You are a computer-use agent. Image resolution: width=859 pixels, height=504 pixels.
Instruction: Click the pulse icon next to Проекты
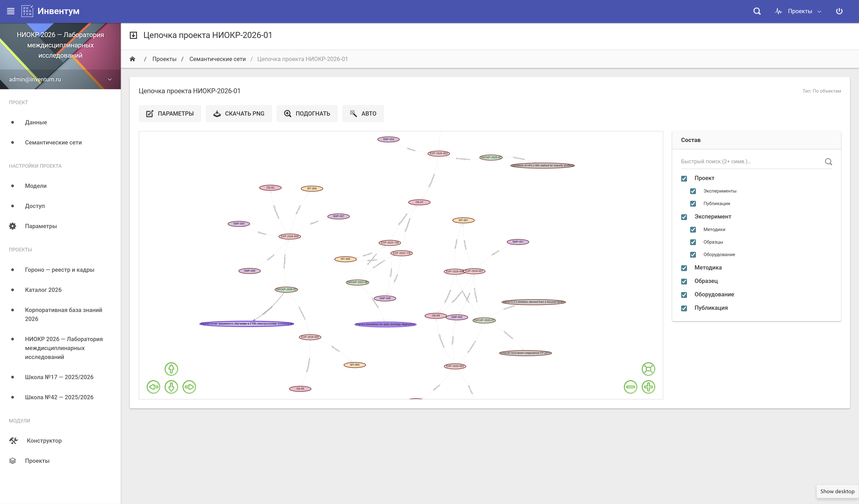pos(778,11)
